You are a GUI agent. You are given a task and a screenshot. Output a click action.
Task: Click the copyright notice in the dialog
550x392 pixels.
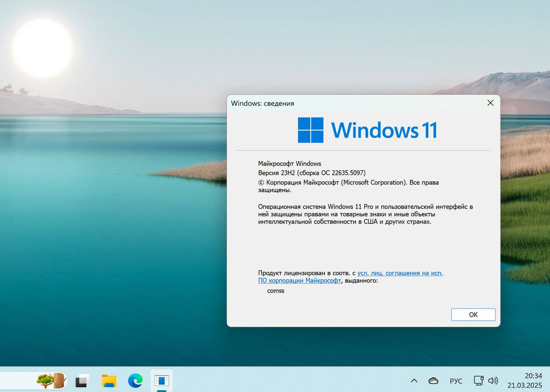coord(348,182)
